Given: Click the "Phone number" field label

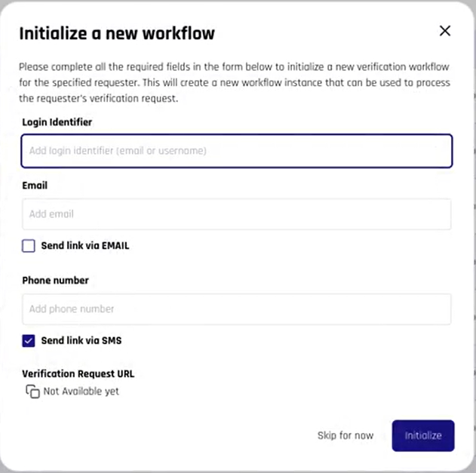Looking at the screenshot, I should click(55, 280).
